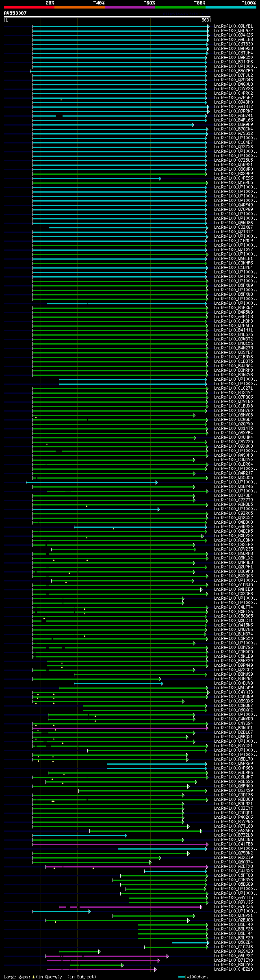Select the hit UniRef100_C8V725
This screenshot has width=260, height=980.
click(233, 442)
